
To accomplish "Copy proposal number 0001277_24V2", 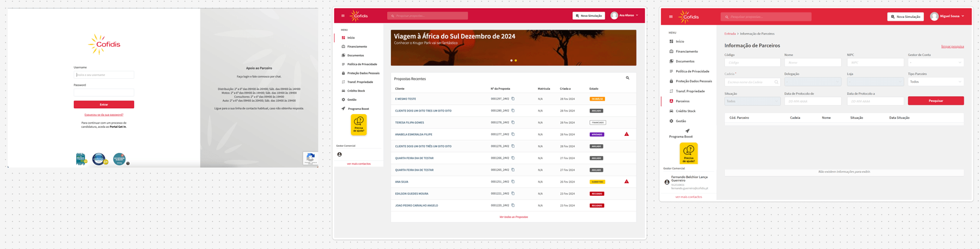I will [x=513, y=134].
